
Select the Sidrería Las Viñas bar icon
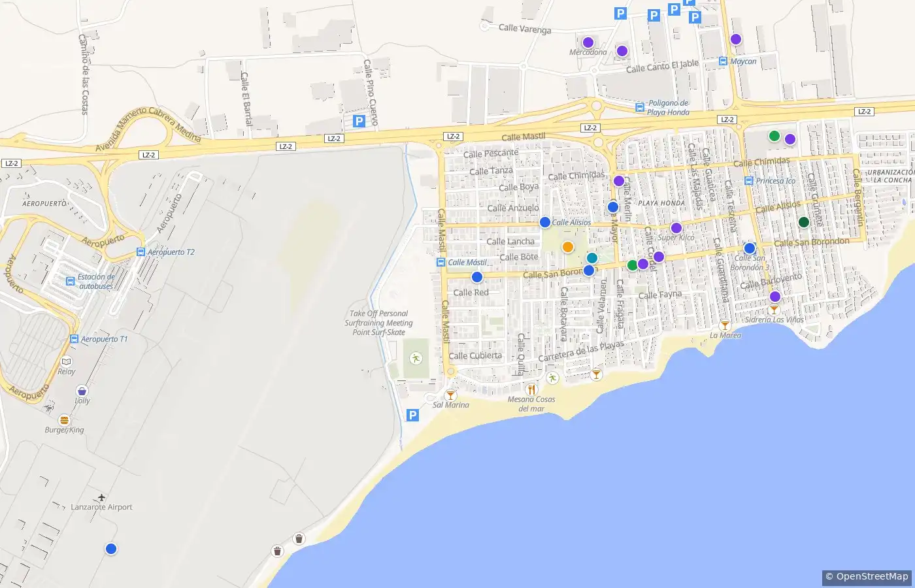pyautogui.click(x=774, y=310)
